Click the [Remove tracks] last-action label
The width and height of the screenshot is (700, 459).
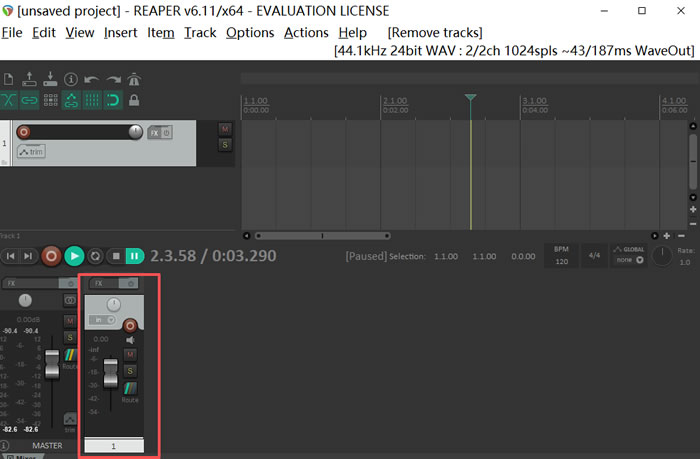[435, 33]
